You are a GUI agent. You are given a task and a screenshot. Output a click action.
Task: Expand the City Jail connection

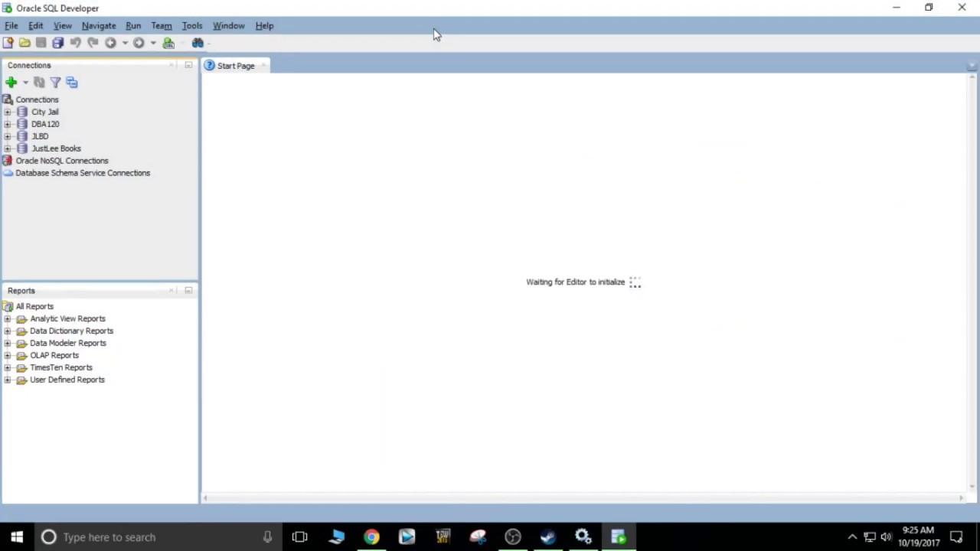(8, 112)
